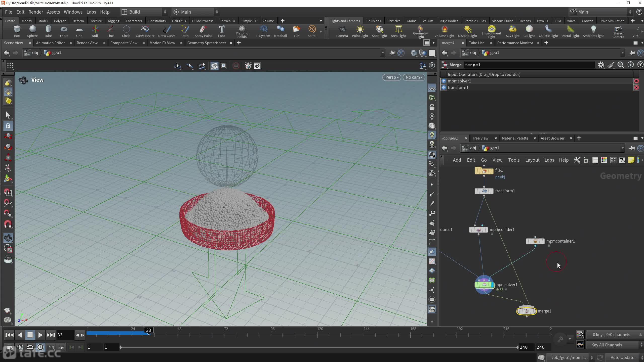The width and height of the screenshot is (644, 362).
Task: Expand the Merge node input operators list
Action: pyautogui.click(x=444, y=74)
